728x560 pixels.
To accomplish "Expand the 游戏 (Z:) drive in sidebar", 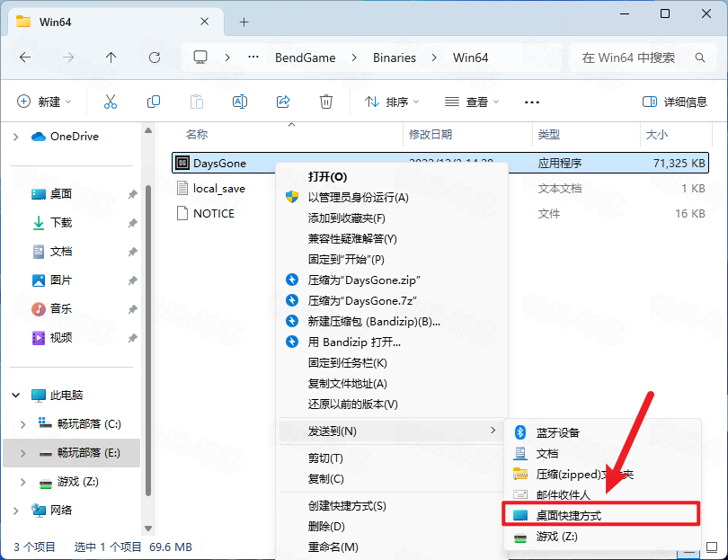I will point(22,482).
